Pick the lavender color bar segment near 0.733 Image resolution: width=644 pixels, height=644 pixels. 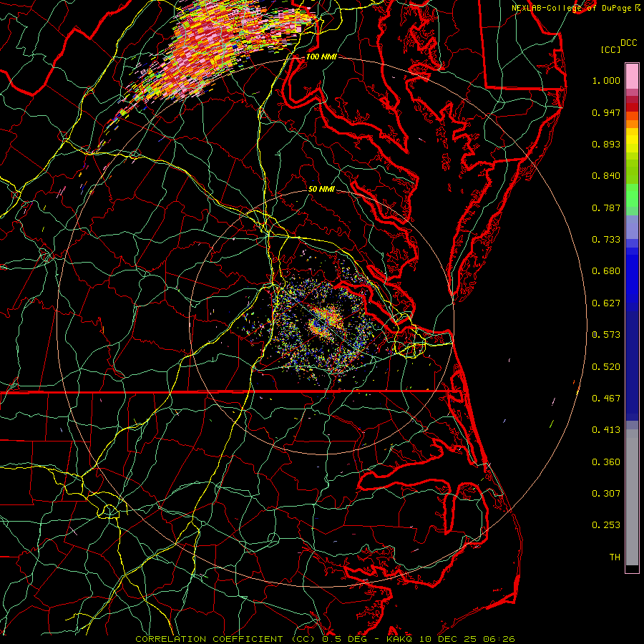(632, 227)
